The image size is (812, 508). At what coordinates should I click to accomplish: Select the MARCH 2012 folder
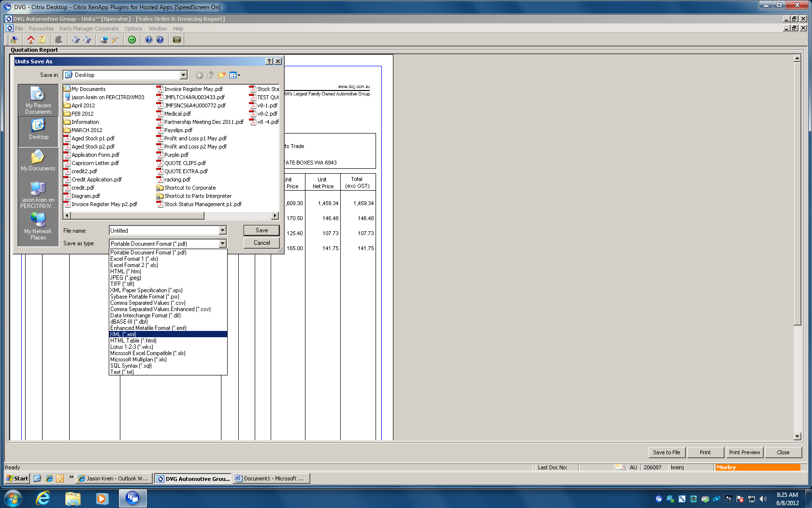tap(83, 130)
